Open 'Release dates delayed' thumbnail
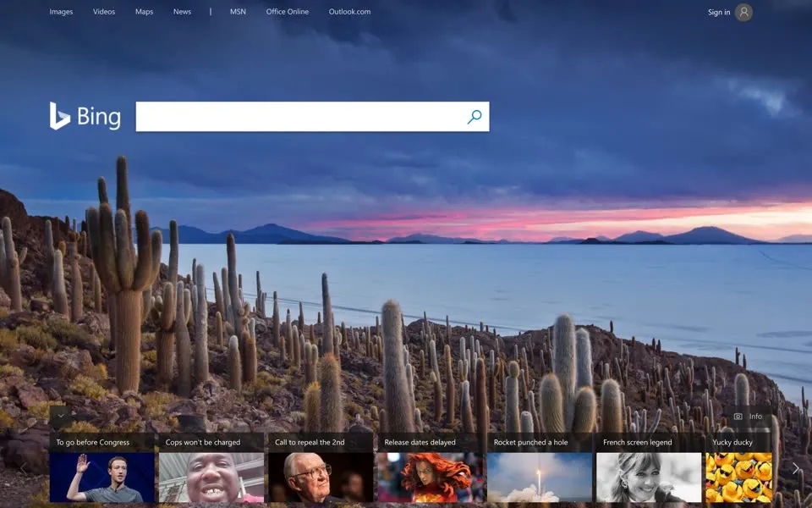The height and width of the screenshot is (508, 812). click(431, 477)
